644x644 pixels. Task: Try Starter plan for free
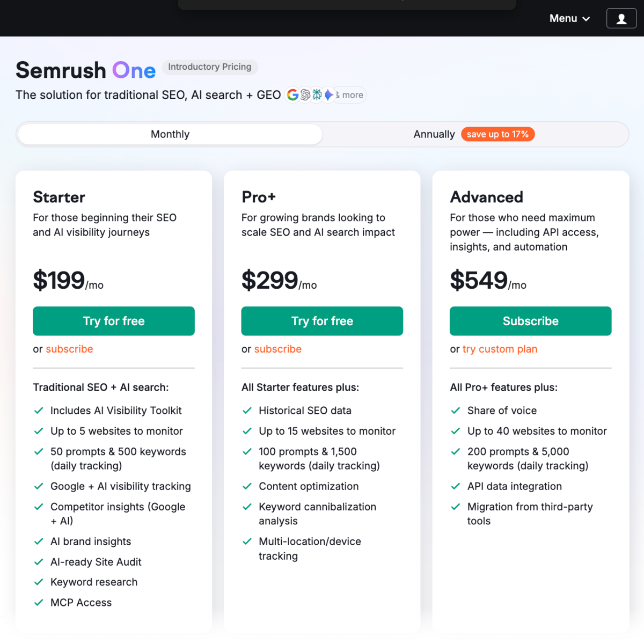coord(113,321)
